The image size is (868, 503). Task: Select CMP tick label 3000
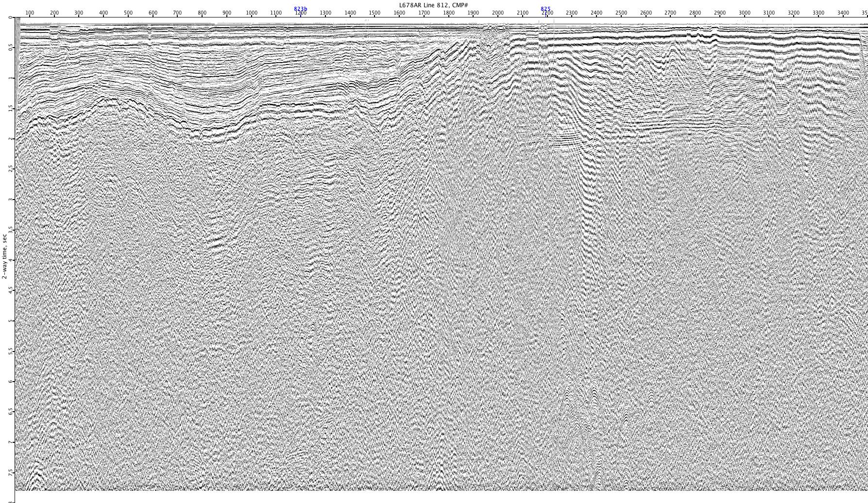pos(744,13)
